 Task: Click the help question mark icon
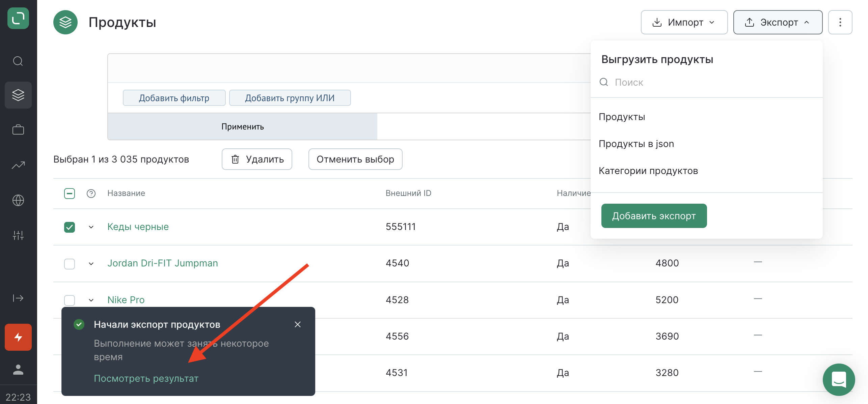[x=91, y=194]
